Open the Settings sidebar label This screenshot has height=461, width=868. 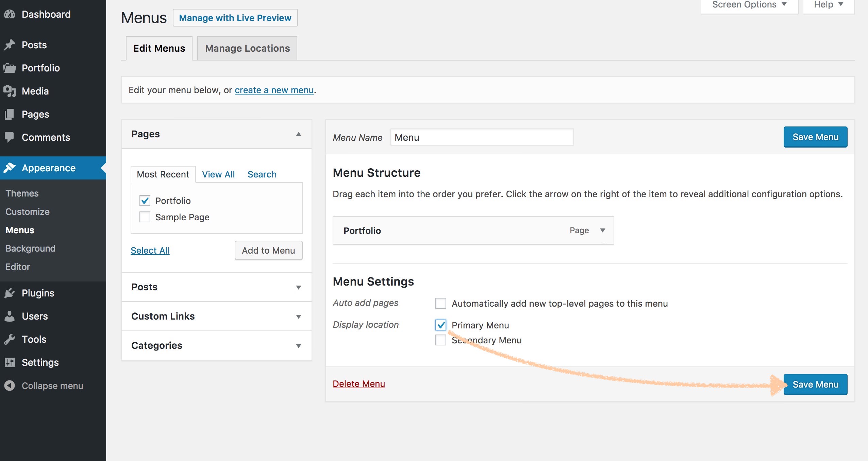point(40,362)
